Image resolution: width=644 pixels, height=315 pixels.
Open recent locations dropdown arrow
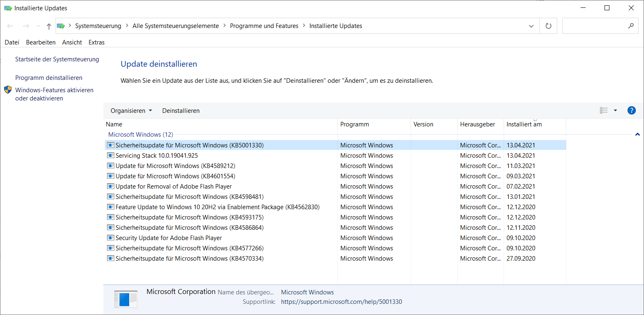[38, 26]
